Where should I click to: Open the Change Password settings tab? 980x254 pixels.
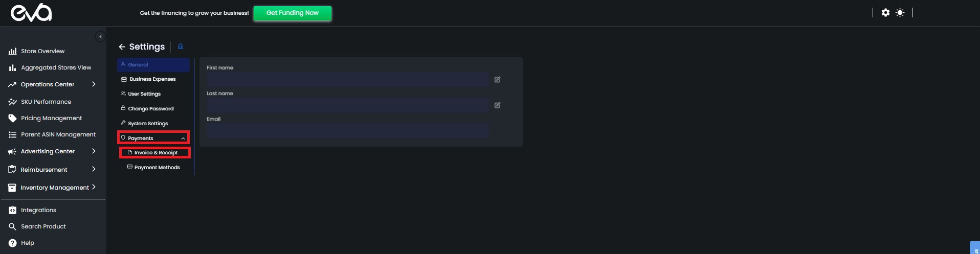150,109
